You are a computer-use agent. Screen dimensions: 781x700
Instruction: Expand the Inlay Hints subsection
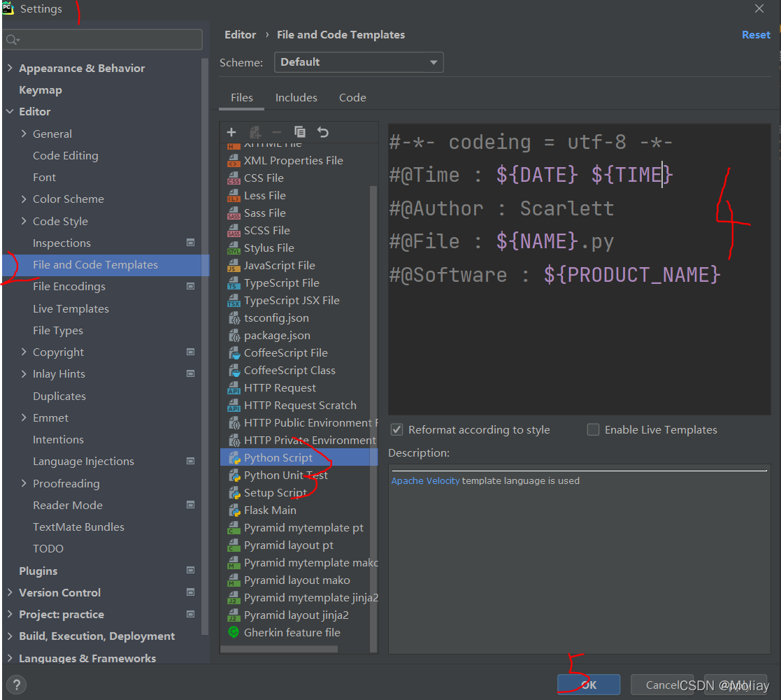(x=23, y=373)
